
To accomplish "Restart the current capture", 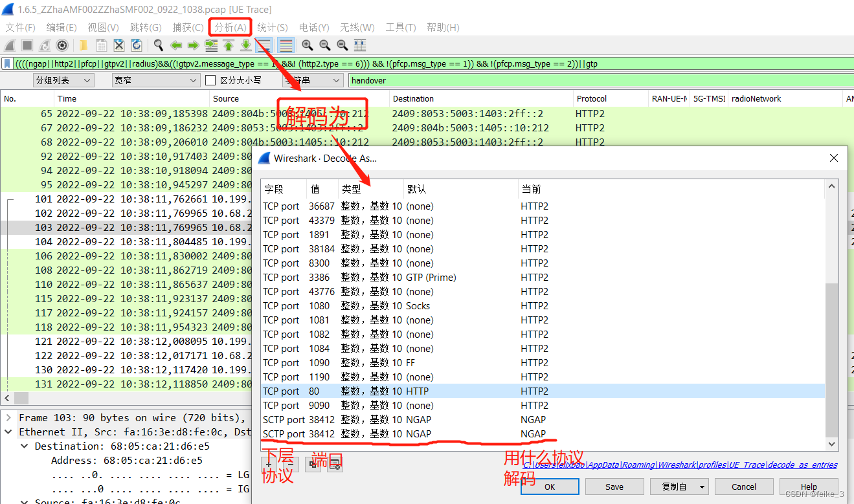I will click(x=45, y=45).
